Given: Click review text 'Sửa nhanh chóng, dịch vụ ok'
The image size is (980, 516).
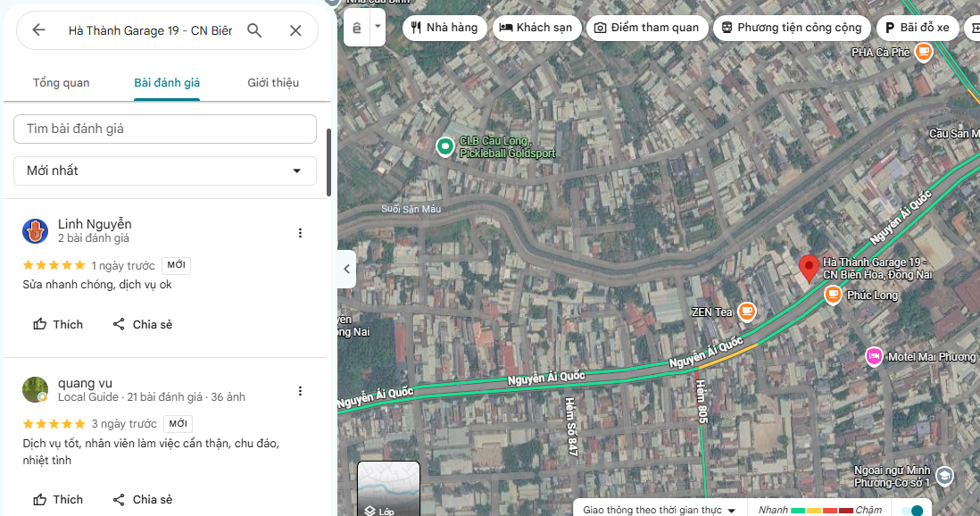Looking at the screenshot, I should point(97,285).
